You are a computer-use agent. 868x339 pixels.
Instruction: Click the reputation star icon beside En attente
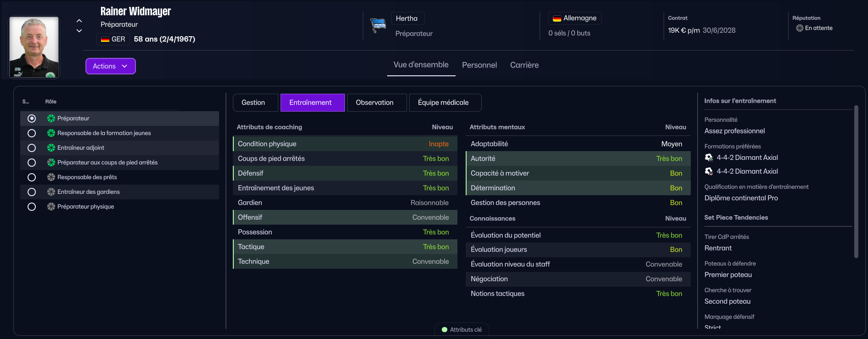click(800, 28)
